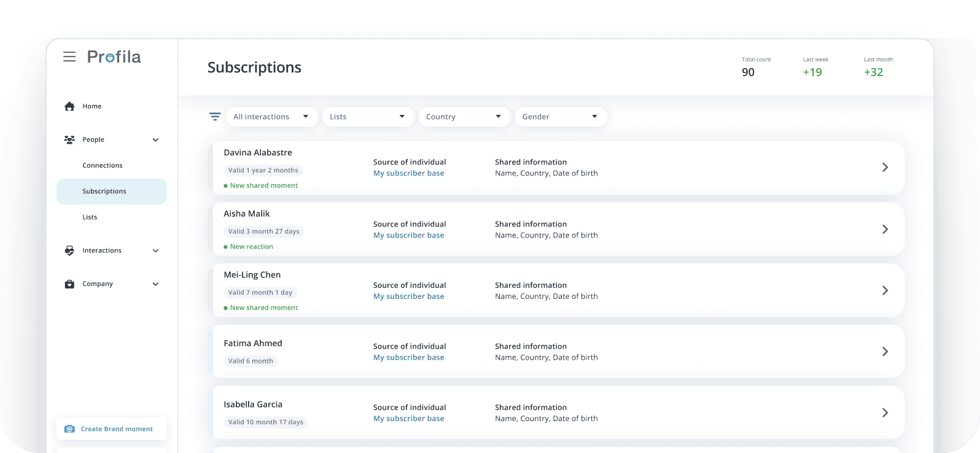This screenshot has height=453, width=980.
Task: Click the name Mei-Ling Chen
Action: [252, 275]
